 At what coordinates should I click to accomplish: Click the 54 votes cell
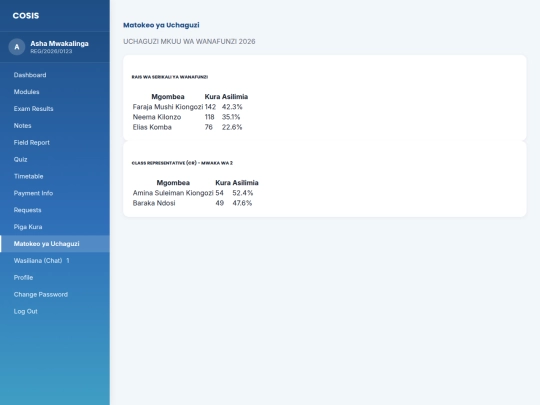tap(219, 193)
